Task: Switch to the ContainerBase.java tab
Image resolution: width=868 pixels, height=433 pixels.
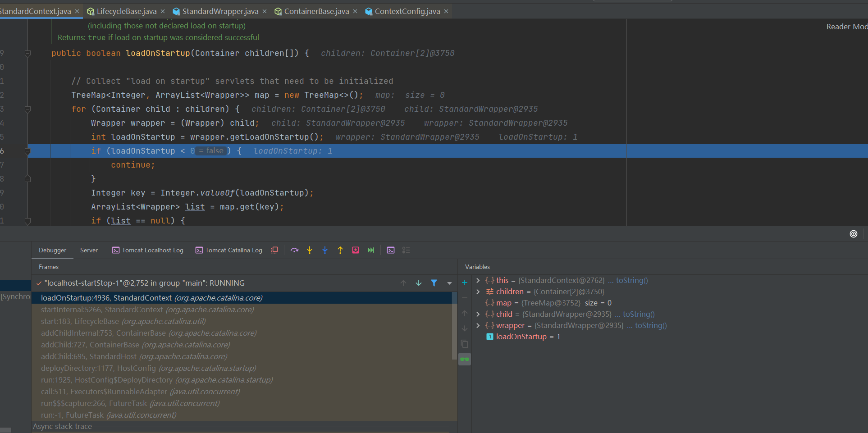Action: pos(315,11)
